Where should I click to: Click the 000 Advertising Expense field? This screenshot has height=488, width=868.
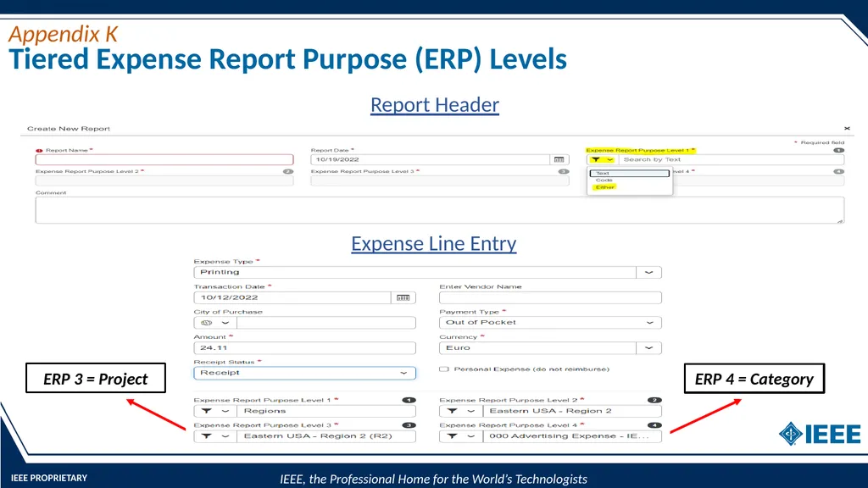coord(572,436)
